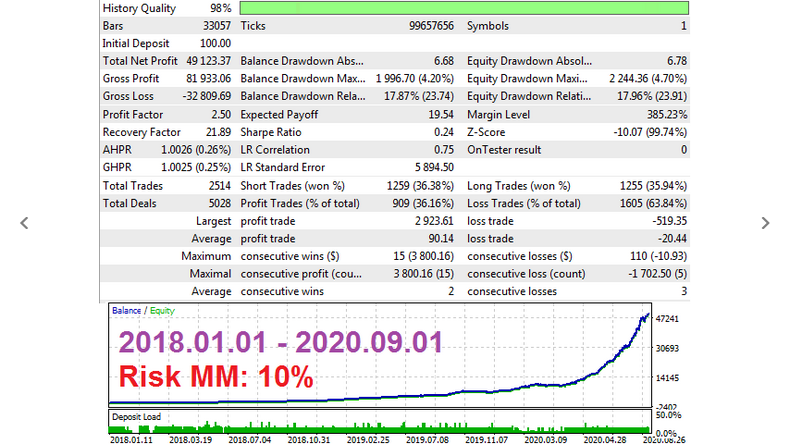Click the green History Quality progress bar
This screenshot has height=444, width=790.
point(464,8)
